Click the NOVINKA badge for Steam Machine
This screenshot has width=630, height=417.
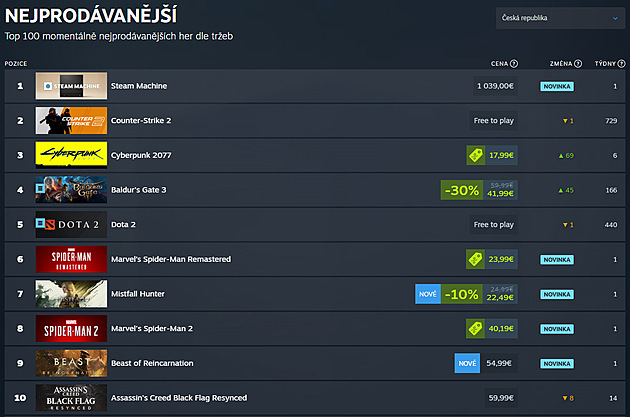click(x=557, y=86)
